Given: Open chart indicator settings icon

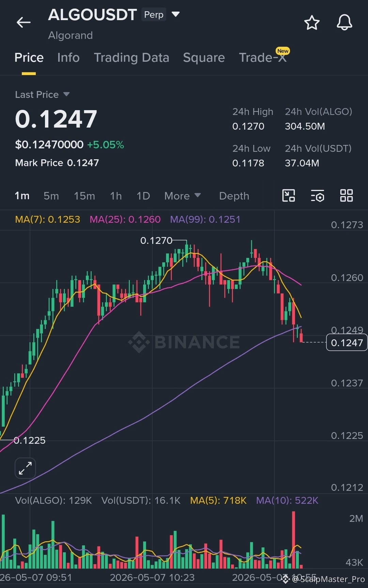Looking at the screenshot, I should click(x=318, y=196).
